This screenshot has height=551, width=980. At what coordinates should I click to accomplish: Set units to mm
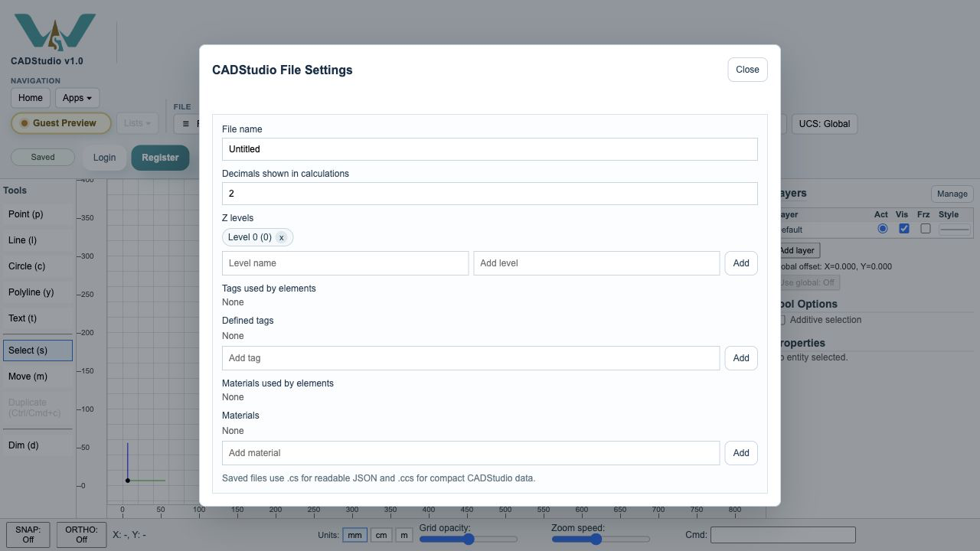pos(354,535)
